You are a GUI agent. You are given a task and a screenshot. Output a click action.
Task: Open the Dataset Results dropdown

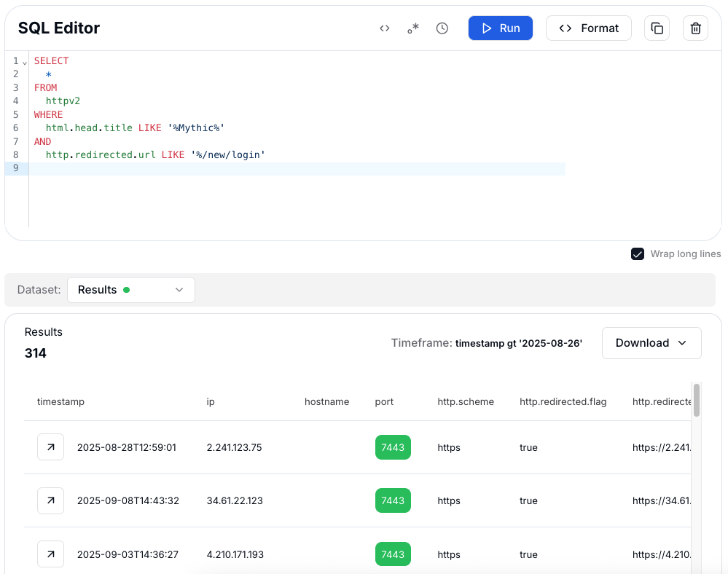(131, 290)
